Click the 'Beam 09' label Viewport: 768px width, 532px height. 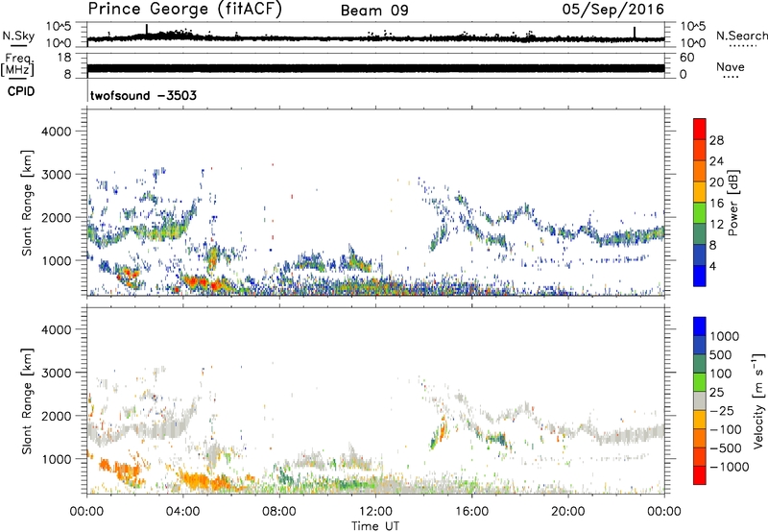(x=374, y=11)
